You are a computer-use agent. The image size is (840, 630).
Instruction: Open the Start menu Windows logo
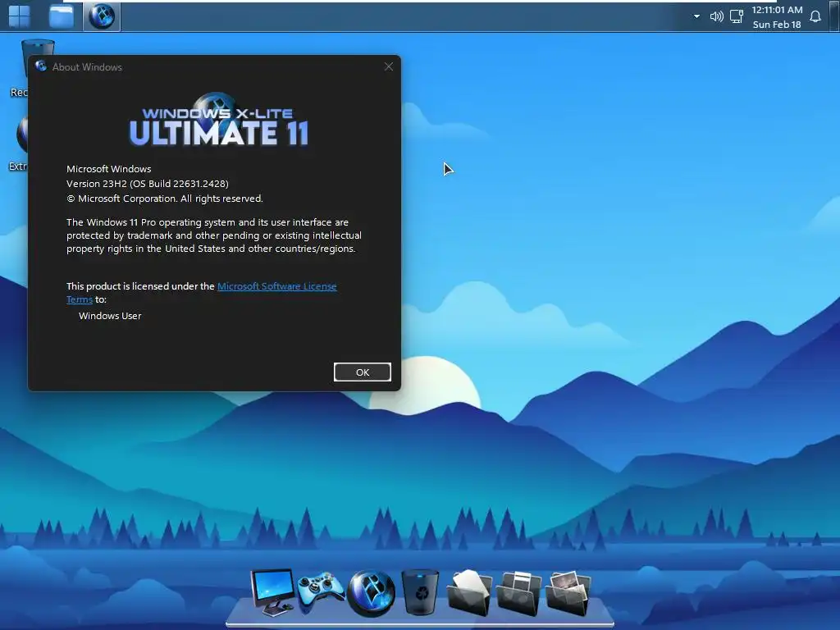(x=20, y=16)
